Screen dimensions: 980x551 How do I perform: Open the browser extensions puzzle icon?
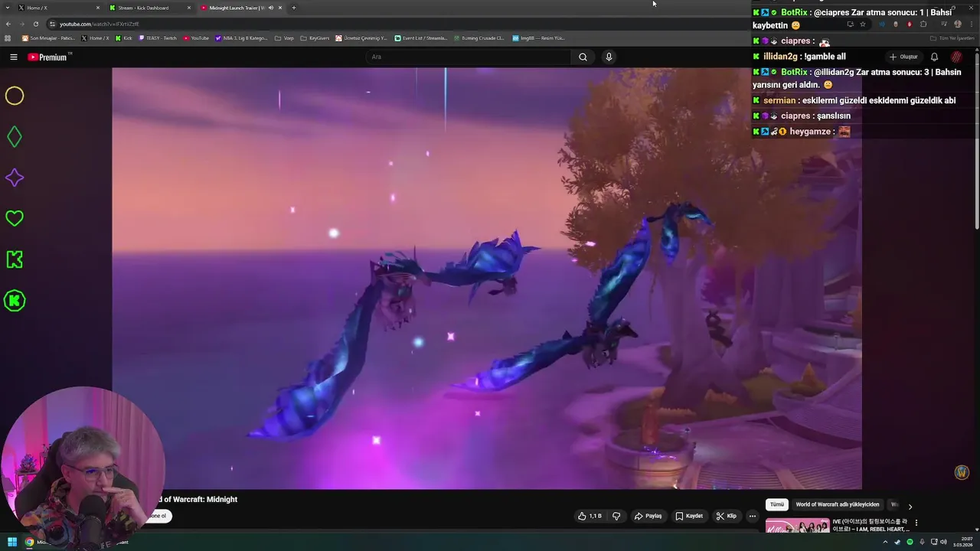923,24
